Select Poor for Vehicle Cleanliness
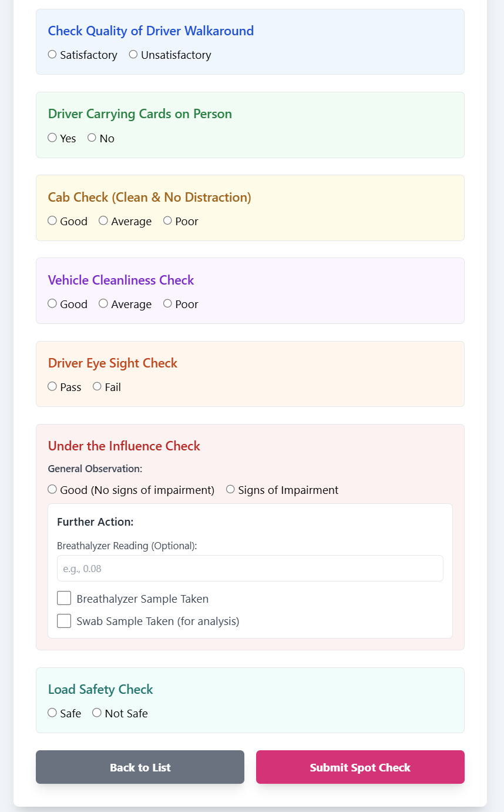 pyautogui.click(x=167, y=303)
